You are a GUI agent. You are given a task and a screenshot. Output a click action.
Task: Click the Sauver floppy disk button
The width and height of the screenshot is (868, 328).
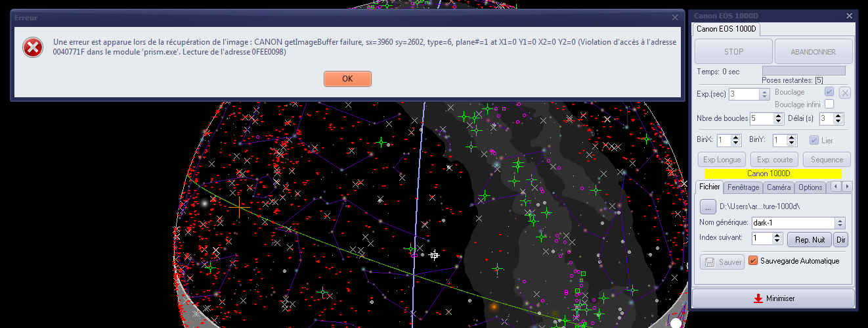point(722,262)
